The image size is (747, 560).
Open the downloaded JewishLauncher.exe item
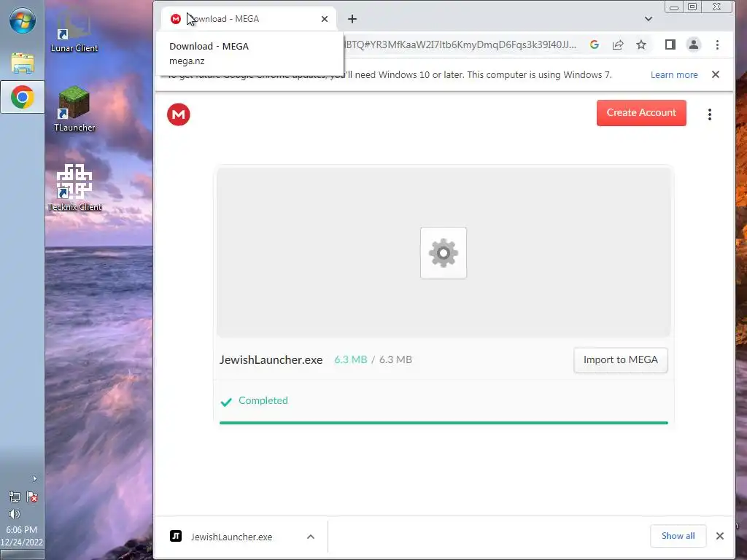point(231,537)
